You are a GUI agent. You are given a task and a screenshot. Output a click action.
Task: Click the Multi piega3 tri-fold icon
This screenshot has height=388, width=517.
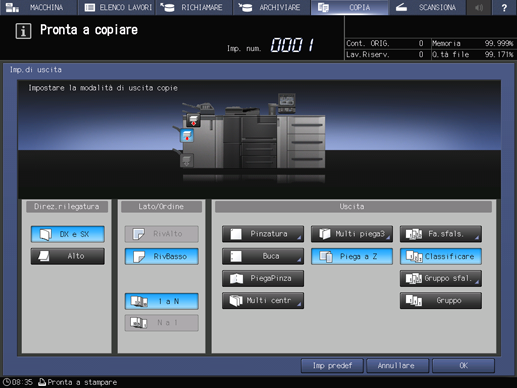325,234
